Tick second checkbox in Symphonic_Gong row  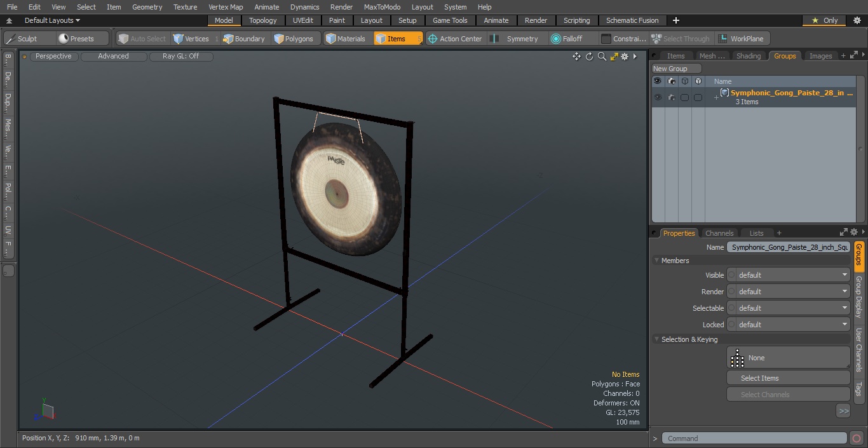(x=698, y=97)
